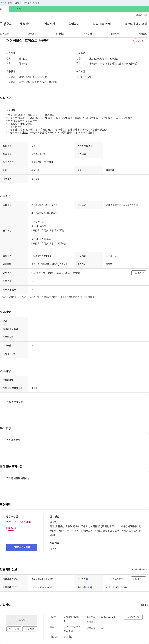
Task: Jump to 전형방법 section tab
Action: coord(115,34)
